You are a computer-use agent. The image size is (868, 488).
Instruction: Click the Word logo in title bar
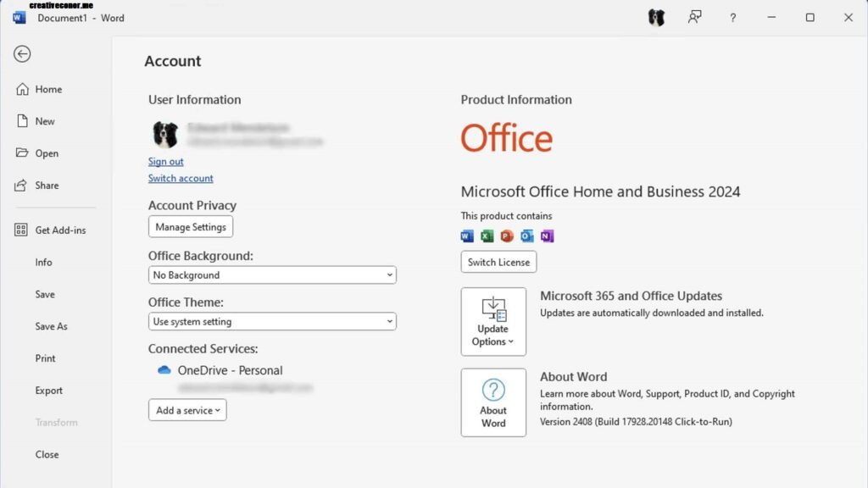click(x=19, y=18)
